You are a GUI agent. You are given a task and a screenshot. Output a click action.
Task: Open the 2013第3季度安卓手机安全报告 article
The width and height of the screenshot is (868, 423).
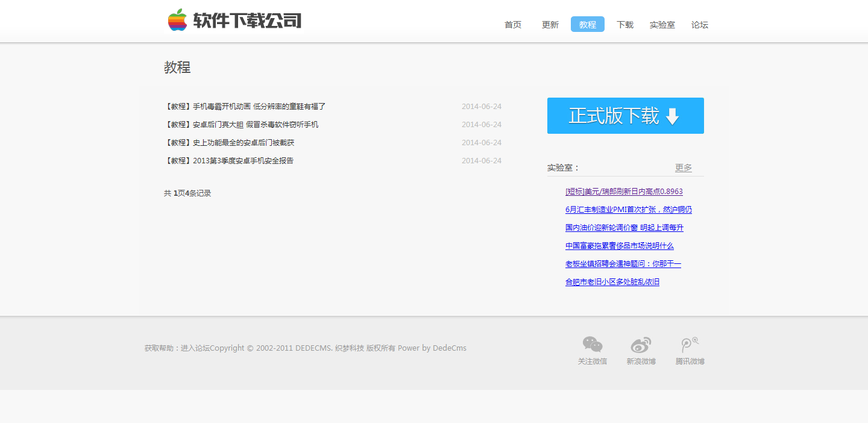click(x=229, y=161)
